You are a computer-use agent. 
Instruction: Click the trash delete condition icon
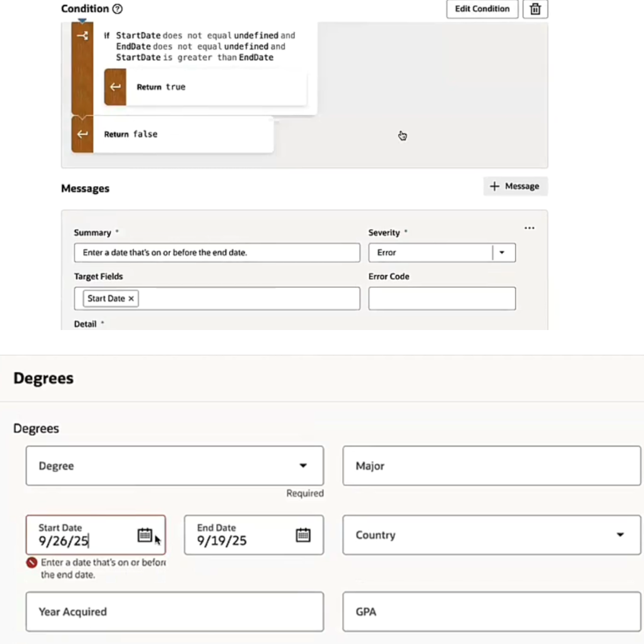[535, 9]
